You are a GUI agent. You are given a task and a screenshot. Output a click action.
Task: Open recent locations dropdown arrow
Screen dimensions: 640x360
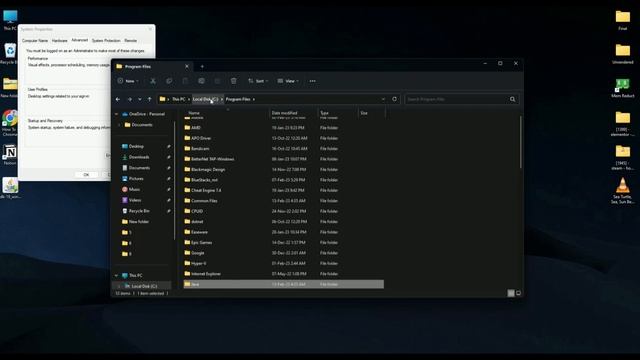coord(140,99)
